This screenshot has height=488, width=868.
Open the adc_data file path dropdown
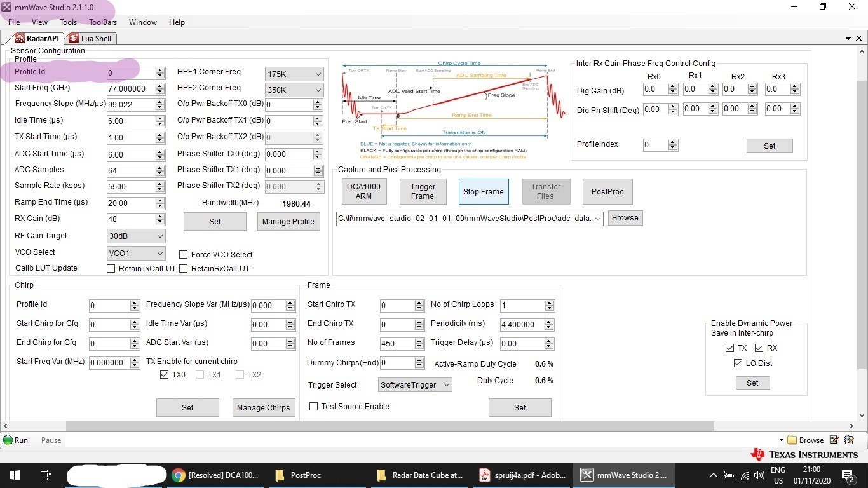click(598, 219)
